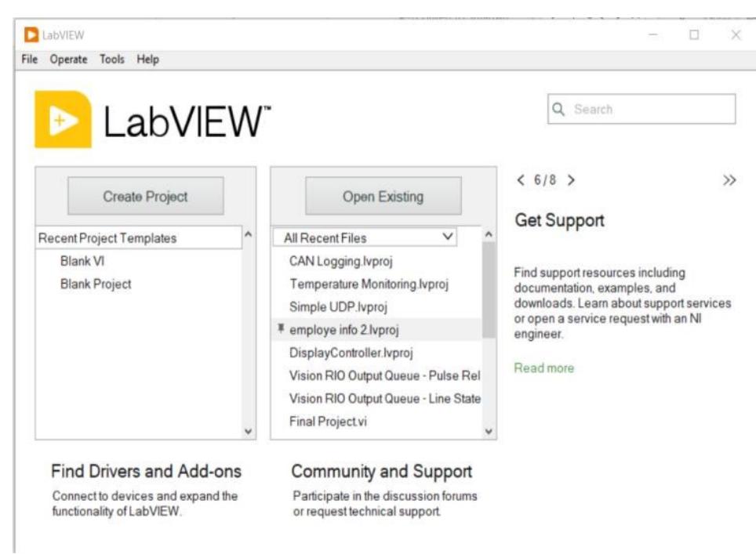Click pin icon beside employe info 2.lvproj

[x=281, y=329]
